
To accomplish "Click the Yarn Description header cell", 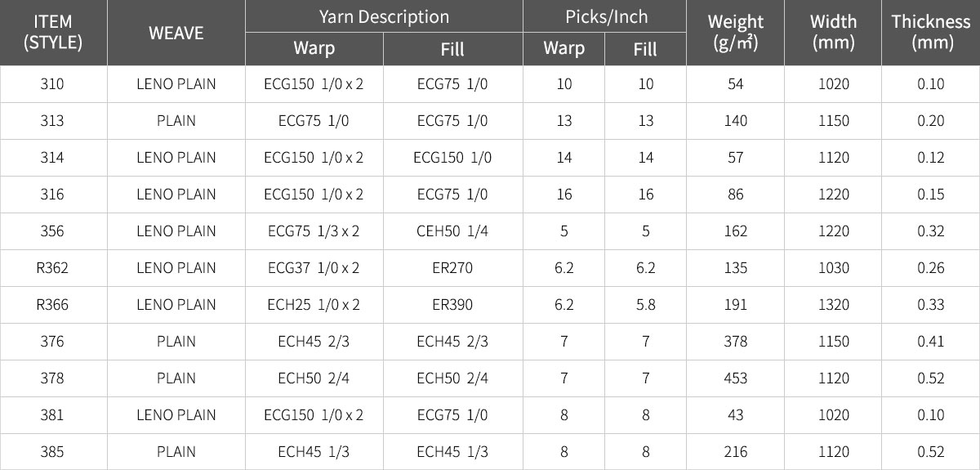I will (384, 16).
